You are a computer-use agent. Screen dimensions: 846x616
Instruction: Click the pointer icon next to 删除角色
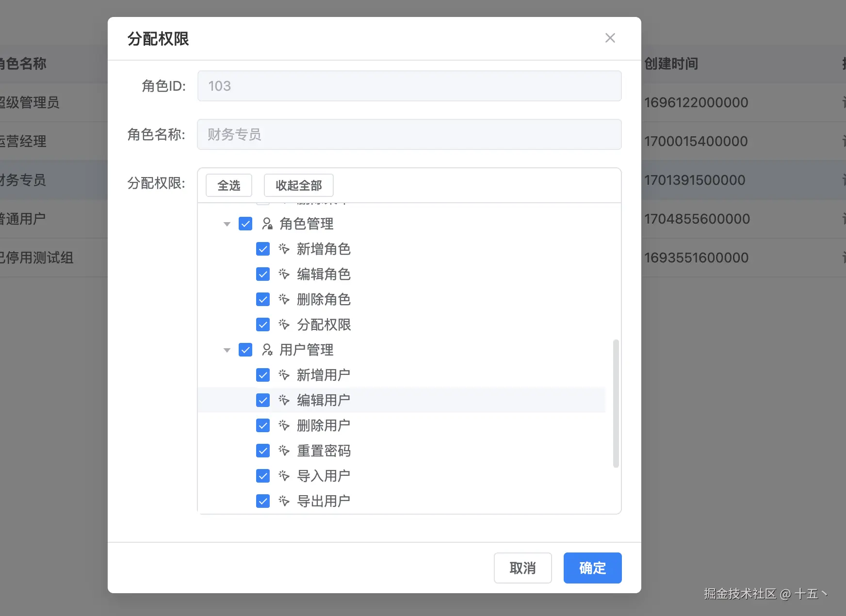click(x=284, y=299)
